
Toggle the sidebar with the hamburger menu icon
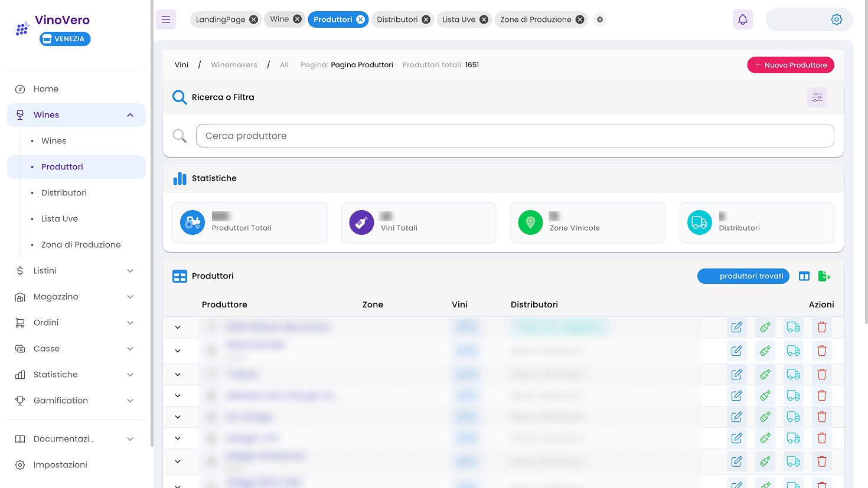(166, 19)
